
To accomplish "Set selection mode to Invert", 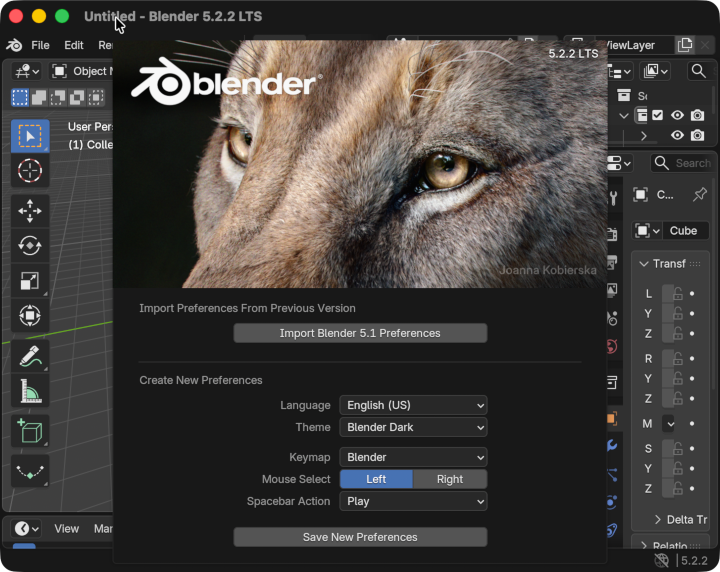I will [77, 97].
